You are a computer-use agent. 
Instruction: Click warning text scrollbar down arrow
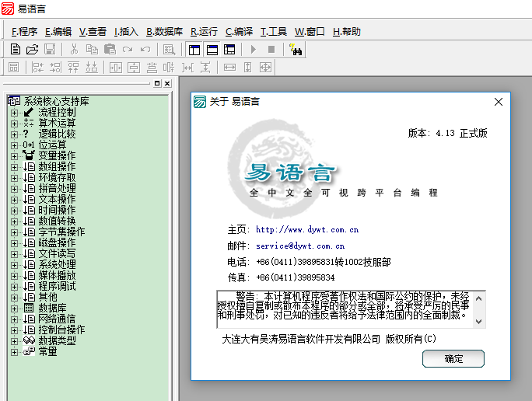coord(479,321)
